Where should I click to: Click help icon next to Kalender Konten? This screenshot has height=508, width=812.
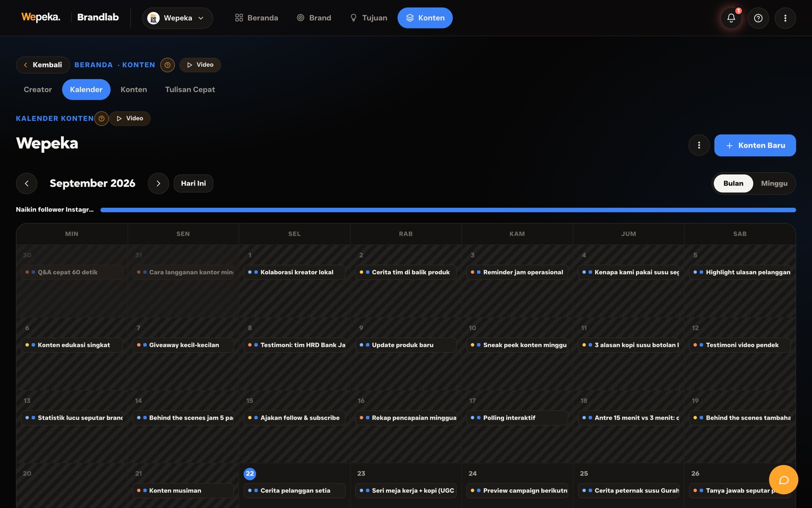coord(101,118)
